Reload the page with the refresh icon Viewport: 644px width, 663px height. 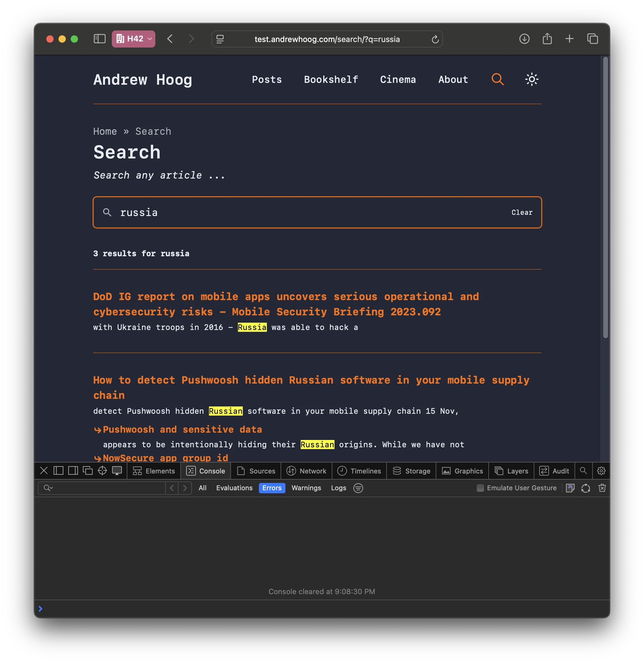coord(435,39)
